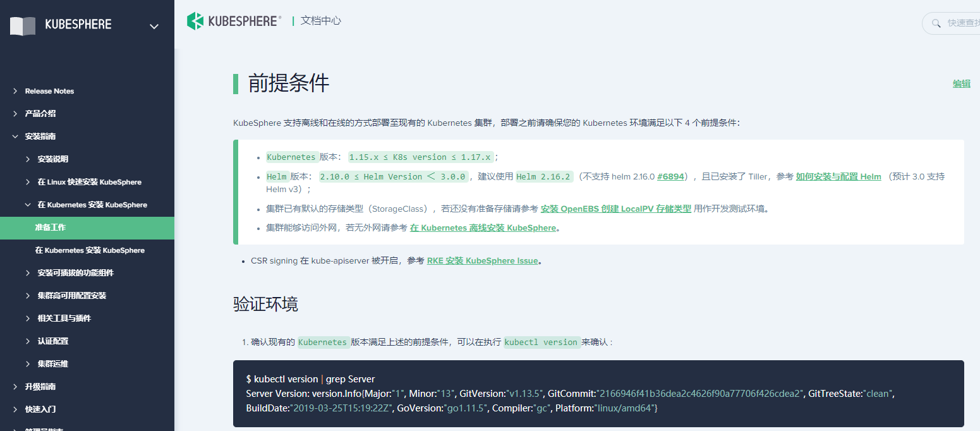The image size is (980, 431).
Task: Click the 前提条件 heading
Action: coord(289,83)
